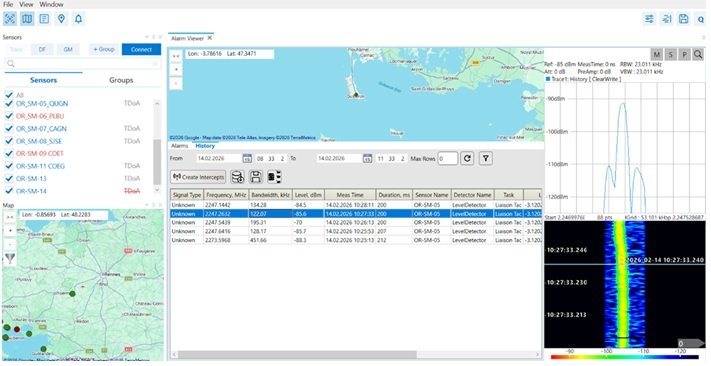This screenshot has width=711, height=366.
Task: Uncheck the OR_SM-06_PLBU sensor checkbox
Action: (x=9, y=116)
